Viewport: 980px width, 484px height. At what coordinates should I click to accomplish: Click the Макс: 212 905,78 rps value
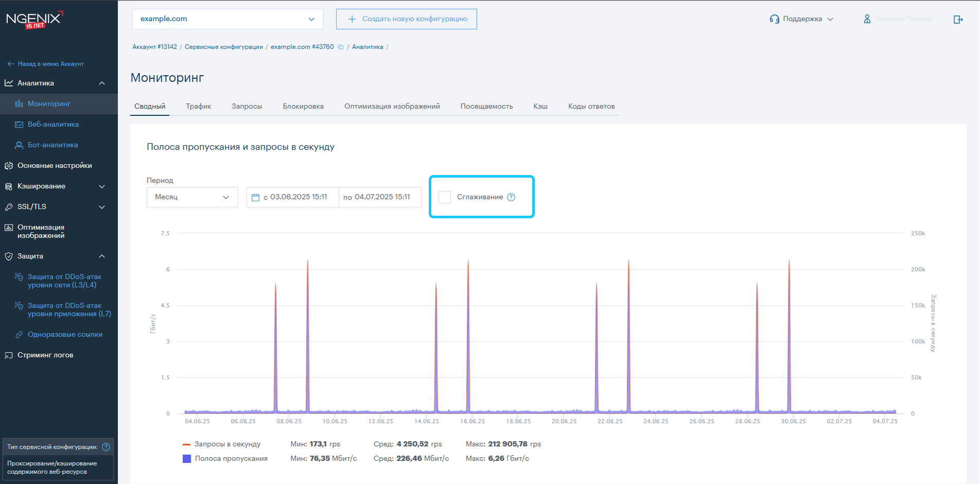tap(503, 444)
